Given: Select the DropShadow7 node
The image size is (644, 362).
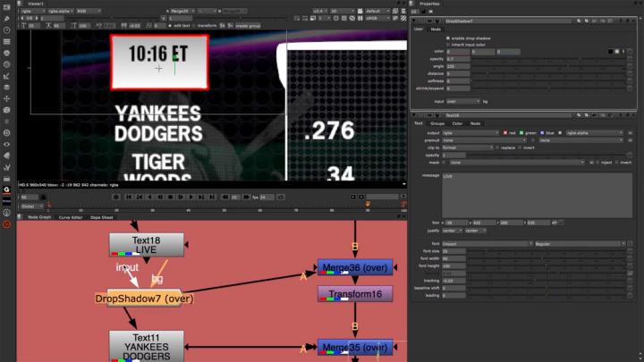Looking at the screenshot, I should point(144,299).
